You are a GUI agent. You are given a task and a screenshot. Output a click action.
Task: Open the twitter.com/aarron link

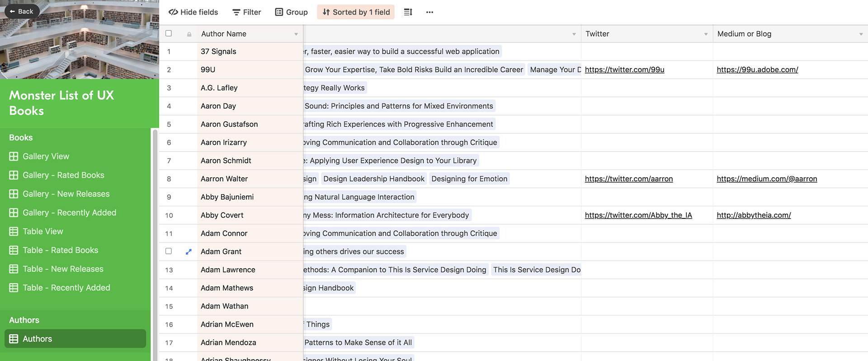click(628, 179)
